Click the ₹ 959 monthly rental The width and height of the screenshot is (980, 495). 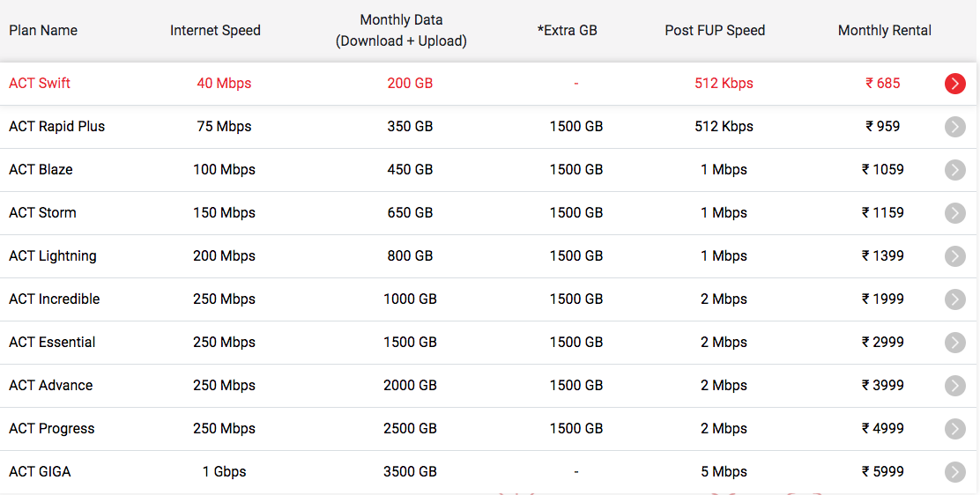[x=882, y=126]
